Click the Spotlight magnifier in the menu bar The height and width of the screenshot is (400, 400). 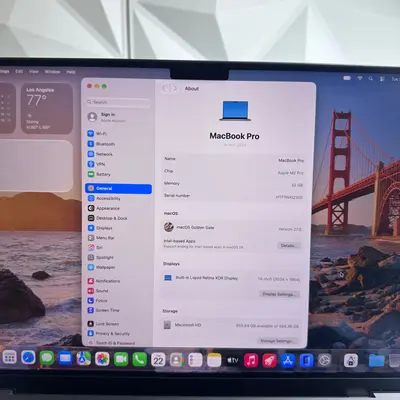[371, 78]
